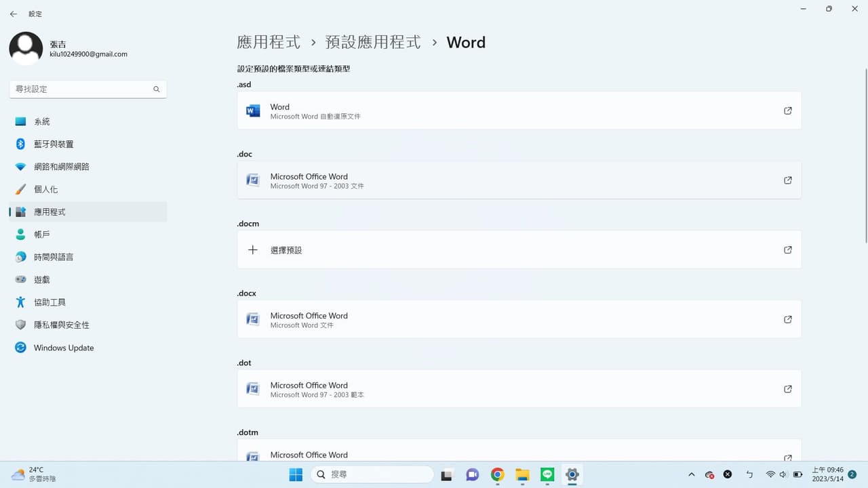Image resolution: width=868 pixels, height=488 pixels.
Task: Select 應用程式 in the sidebar
Action: (x=88, y=211)
